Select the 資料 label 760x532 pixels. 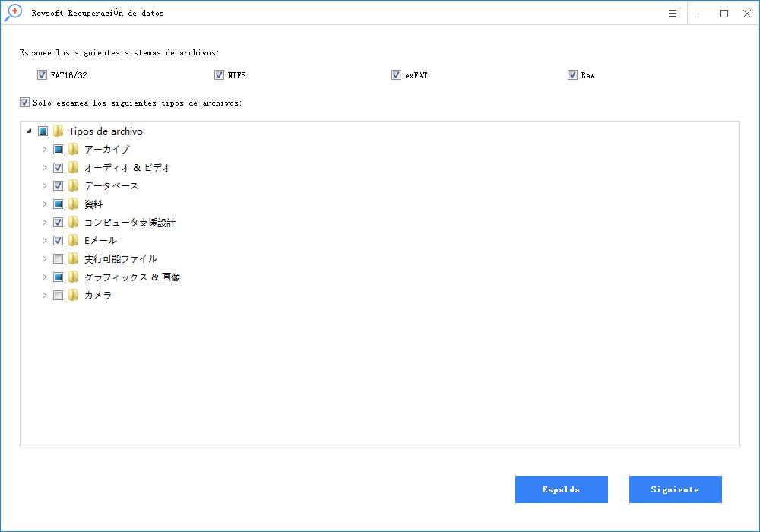[x=93, y=204]
